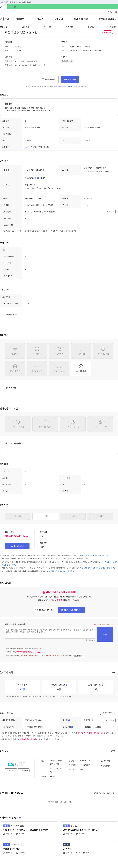Click 주택자금 지원 icon

tap(15, 368)
